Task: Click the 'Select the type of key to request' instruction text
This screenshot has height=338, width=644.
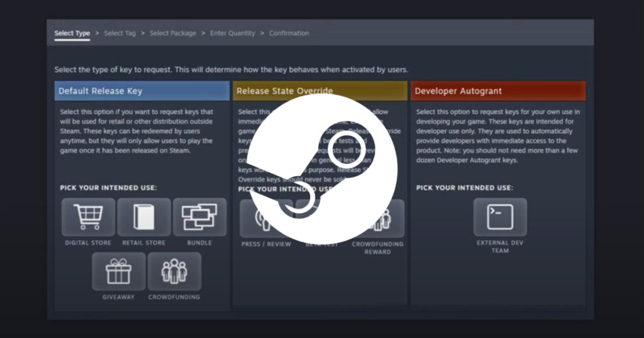Action: pos(231,70)
